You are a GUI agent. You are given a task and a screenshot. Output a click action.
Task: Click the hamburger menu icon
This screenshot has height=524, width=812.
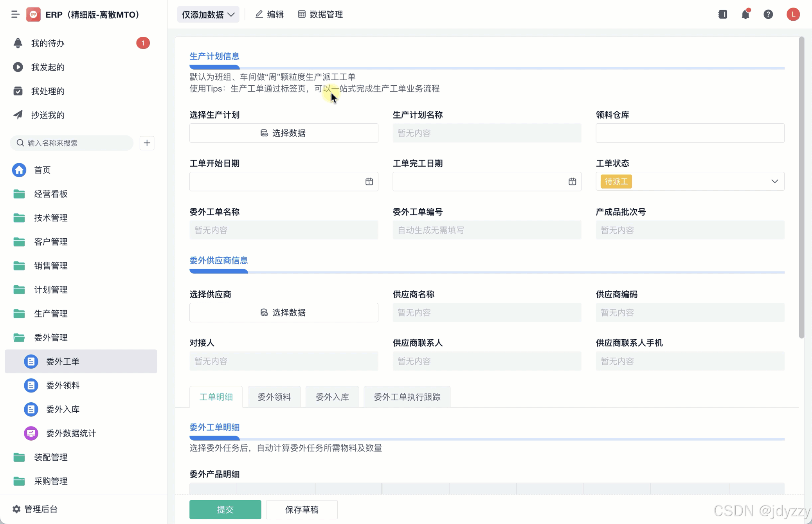pos(15,14)
